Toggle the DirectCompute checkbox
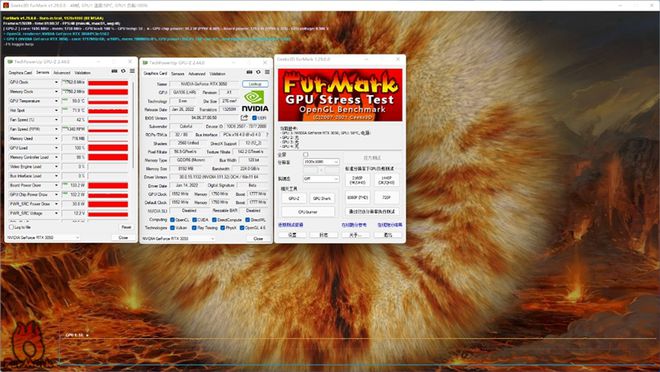 click(214, 220)
